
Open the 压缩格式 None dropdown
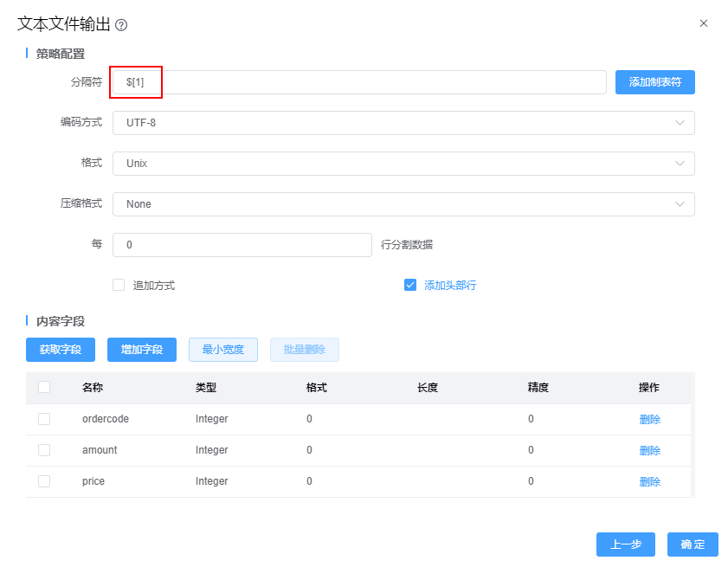coord(403,204)
